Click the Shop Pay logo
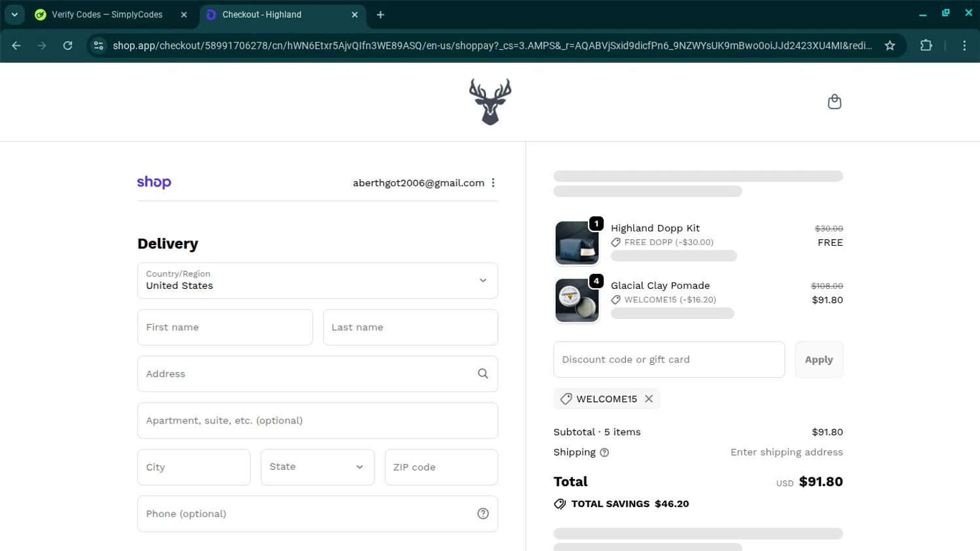The height and width of the screenshot is (551, 980). (x=154, y=182)
